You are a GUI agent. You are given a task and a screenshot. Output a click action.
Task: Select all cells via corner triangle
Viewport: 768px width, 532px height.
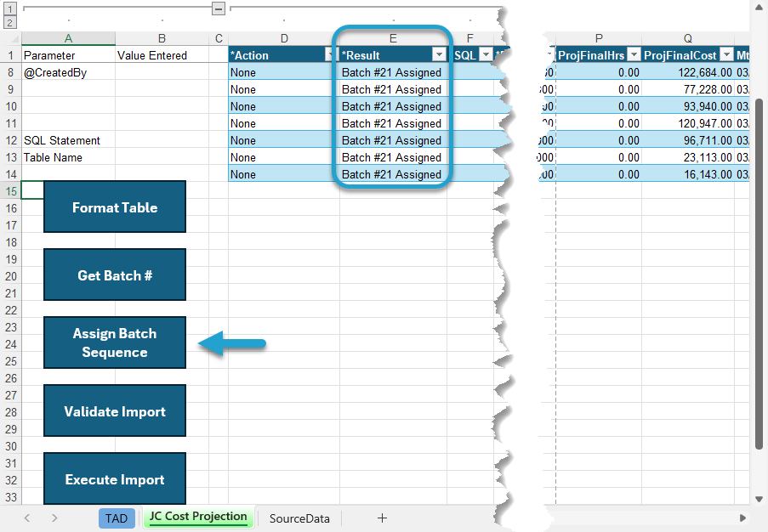(x=12, y=38)
